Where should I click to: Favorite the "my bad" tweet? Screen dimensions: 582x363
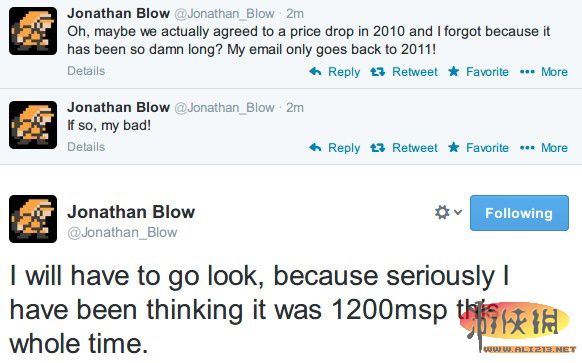pyautogui.click(x=478, y=148)
